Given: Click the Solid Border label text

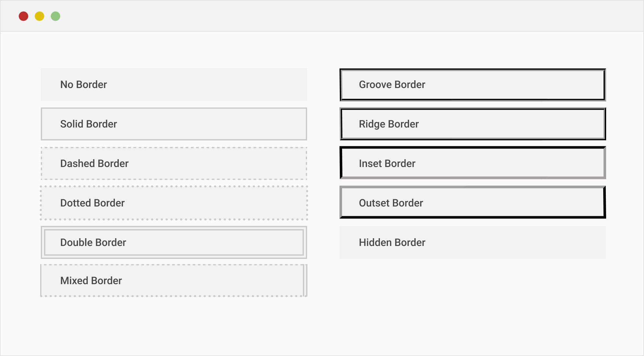Looking at the screenshot, I should click(88, 124).
